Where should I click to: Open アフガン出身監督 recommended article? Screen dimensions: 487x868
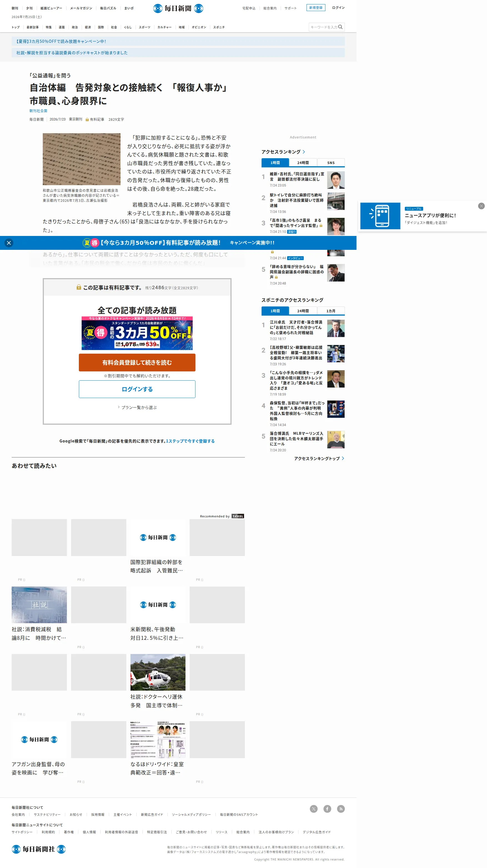pyautogui.click(x=38, y=768)
